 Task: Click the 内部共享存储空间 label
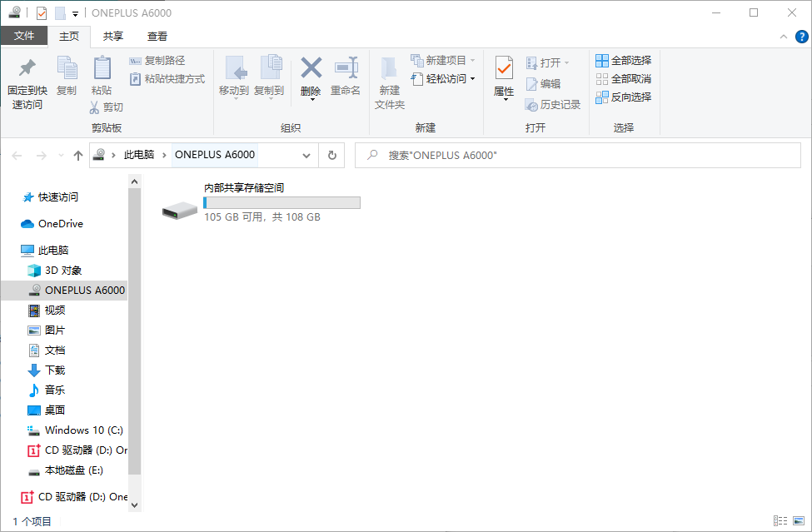pyautogui.click(x=244, y=188)
